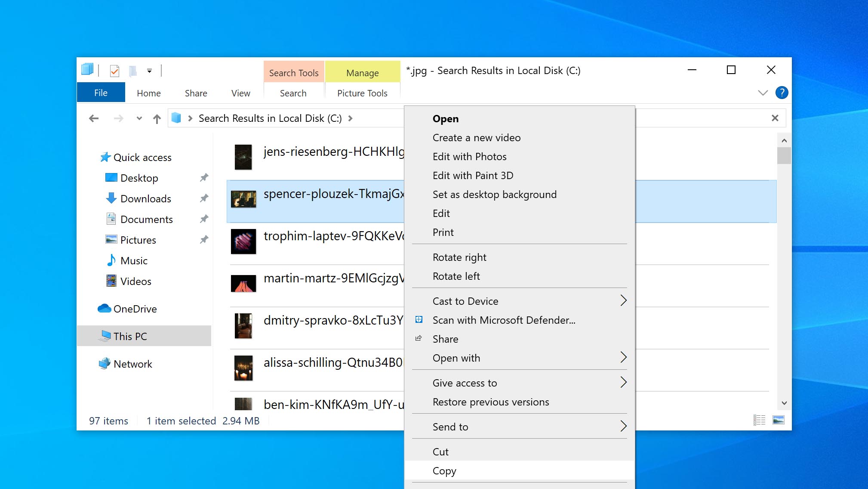Viewport: 868px width, 489px height.
Task: Unpin Downloads from Quick access
Action: coord(203,198)
